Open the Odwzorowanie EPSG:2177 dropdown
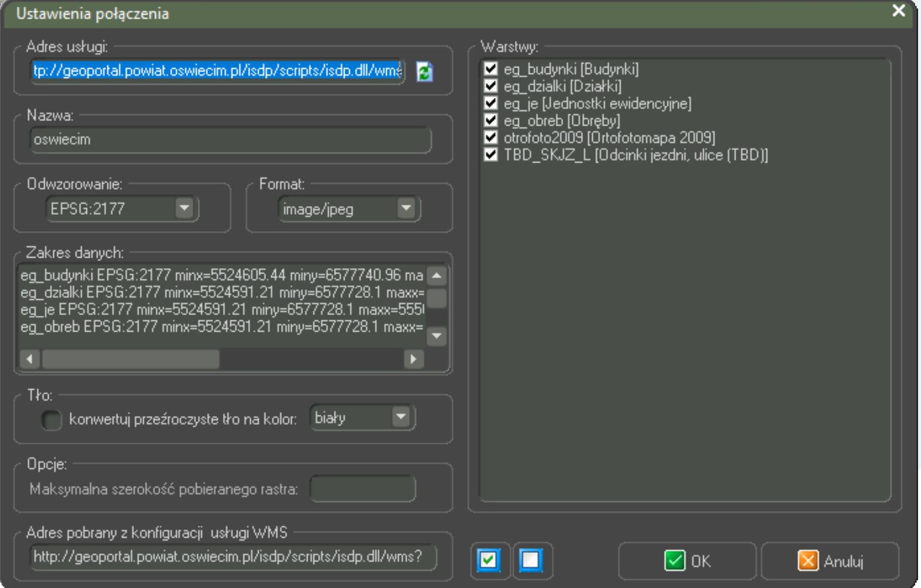 (x=184, y=208)
